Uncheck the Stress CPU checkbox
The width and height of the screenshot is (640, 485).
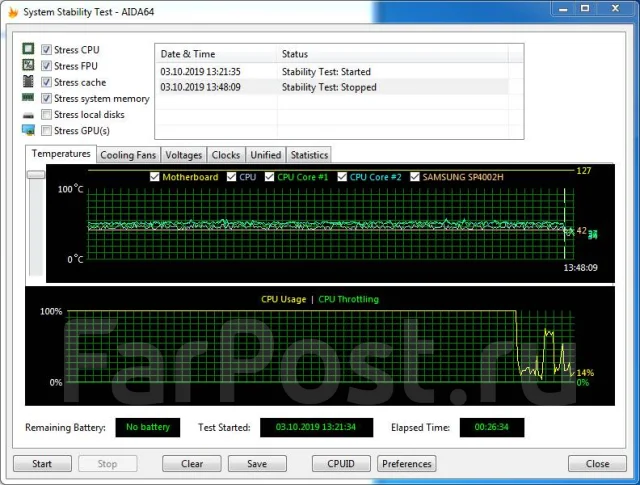47,50
